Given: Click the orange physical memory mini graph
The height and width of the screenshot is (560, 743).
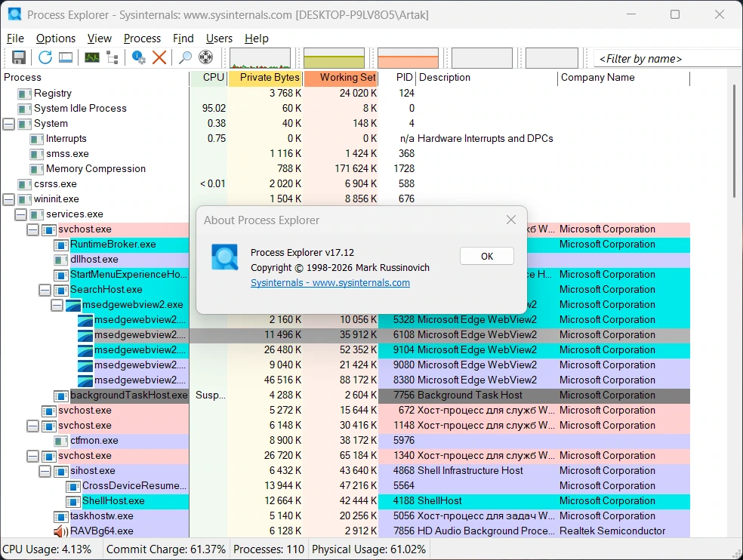Looking at the screenshot, I should tap(408, 58).
